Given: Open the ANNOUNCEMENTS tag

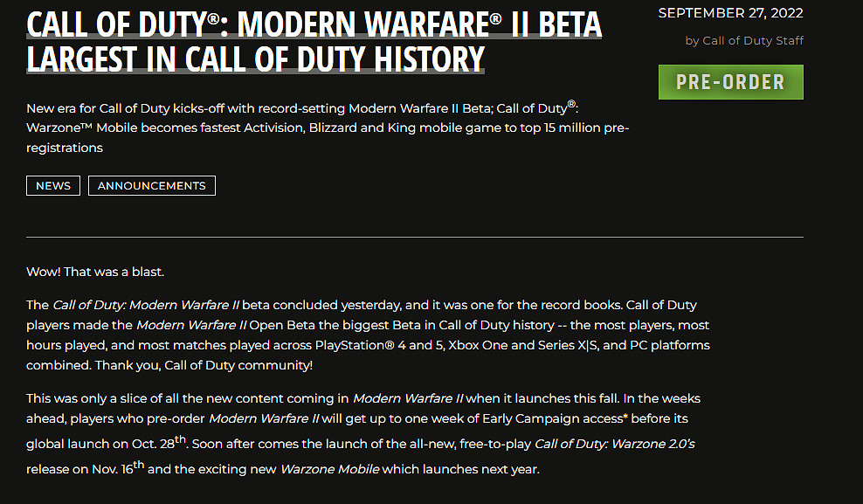Looking at the screenshot, I should tap(152, 185).
